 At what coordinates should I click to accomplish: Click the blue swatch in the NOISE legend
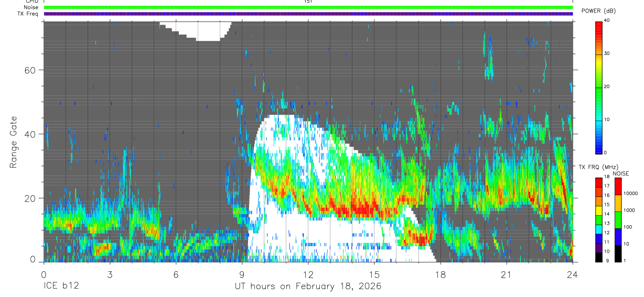click(618, 237)
